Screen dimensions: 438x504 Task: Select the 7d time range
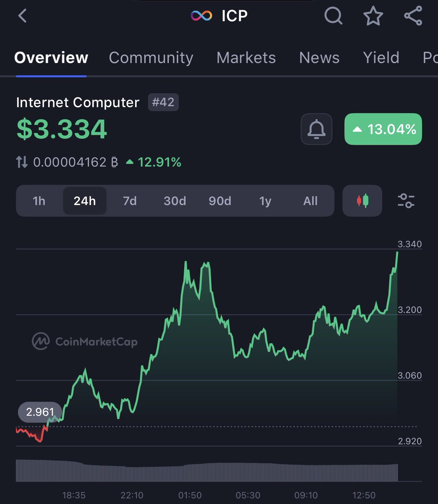(130, 201)
